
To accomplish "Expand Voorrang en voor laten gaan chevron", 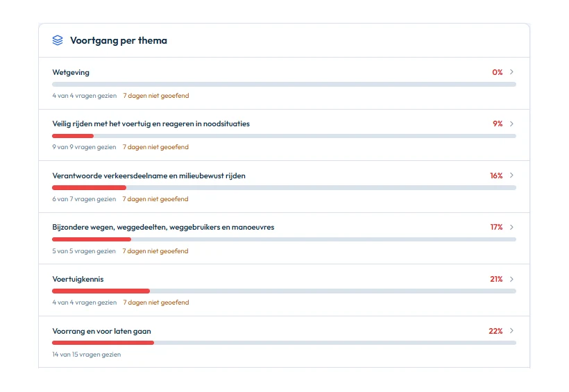I will click(511, 331).
